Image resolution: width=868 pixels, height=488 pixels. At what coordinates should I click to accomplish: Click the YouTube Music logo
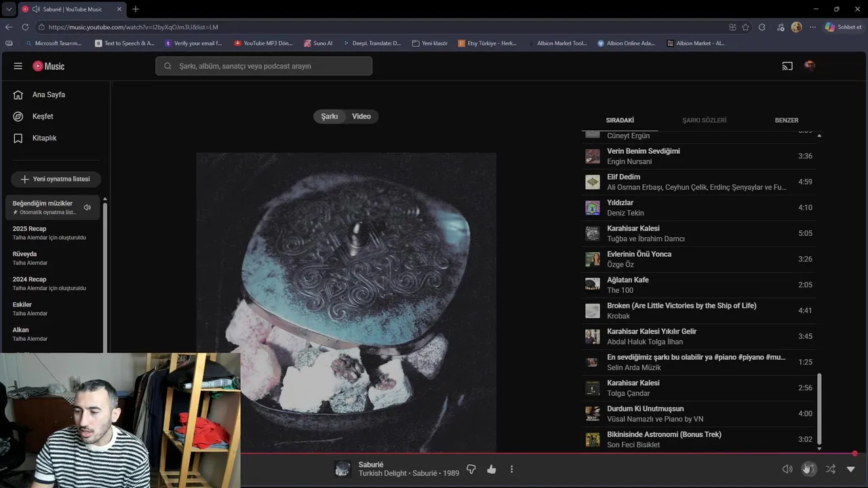(x=49, y=66)
